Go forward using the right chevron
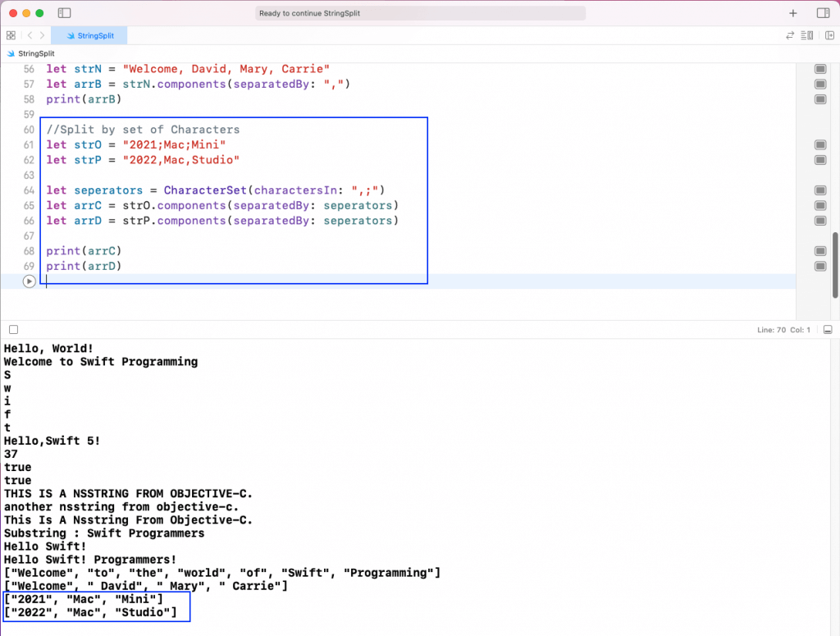The image size is (840, 636). (x=43, y=35)
